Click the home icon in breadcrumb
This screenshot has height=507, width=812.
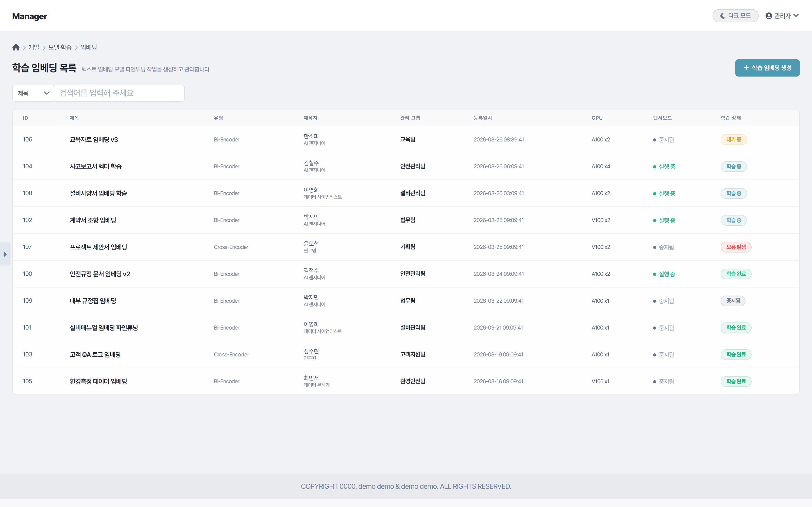[x=16, y=47]
